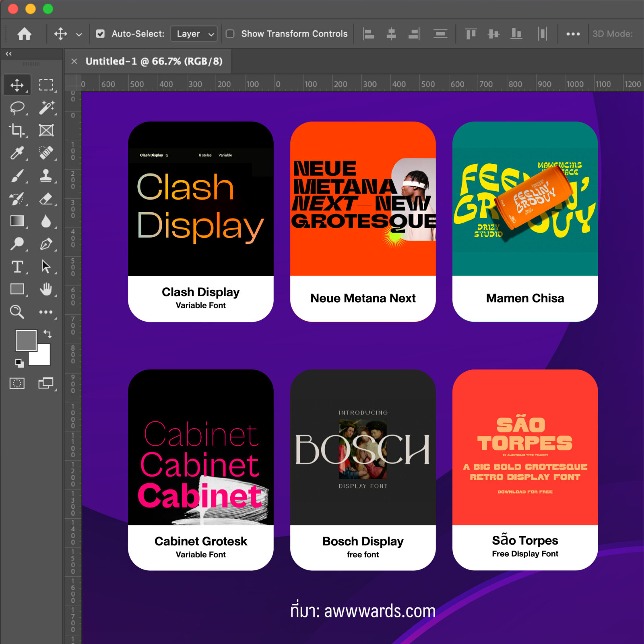Swap foreground and background colors
Image resolution: width=644 pixels, height=644 pixels.
coord(47,334)
